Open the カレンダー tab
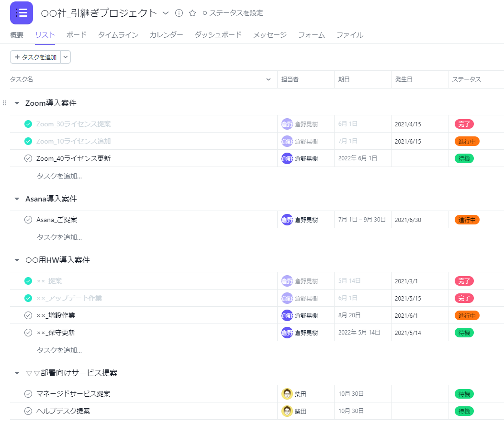Screen dimensions: 504x424 (166, 35)
